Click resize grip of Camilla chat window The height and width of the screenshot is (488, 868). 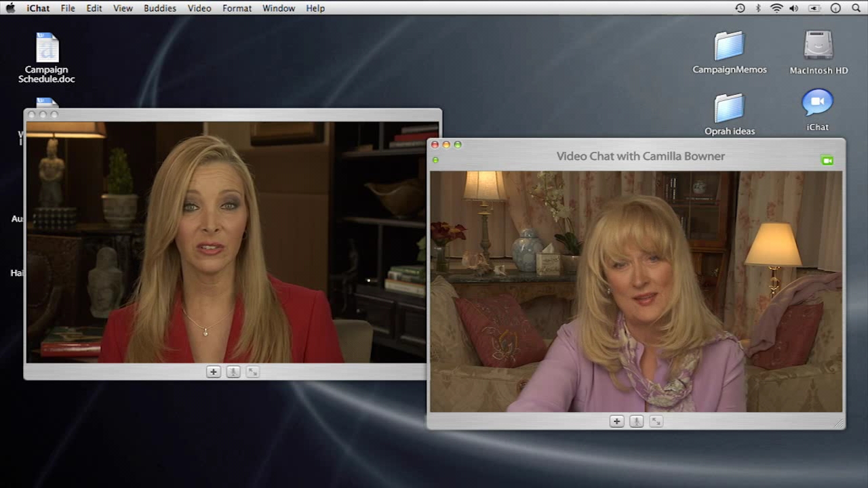click(x=839, y=424)
